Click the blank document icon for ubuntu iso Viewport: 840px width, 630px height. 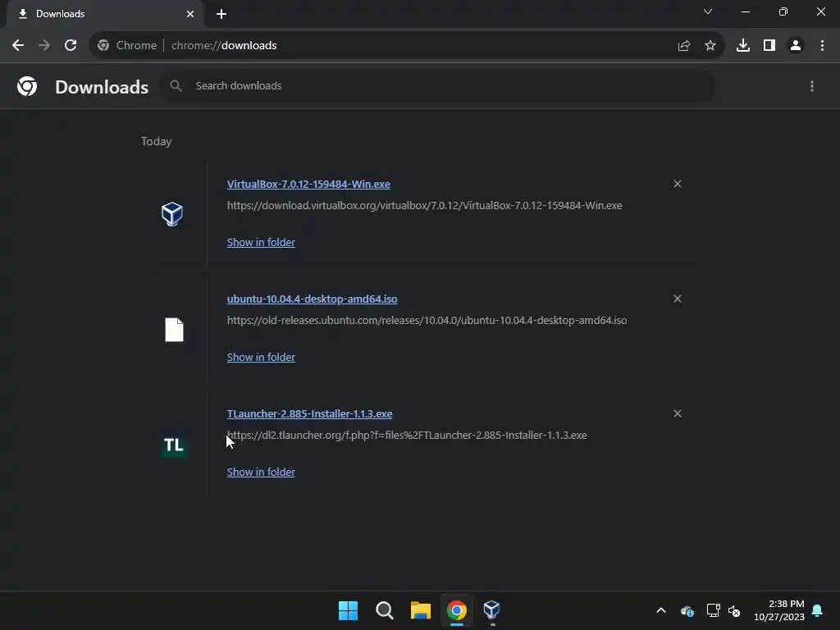[x=174, y=330]
